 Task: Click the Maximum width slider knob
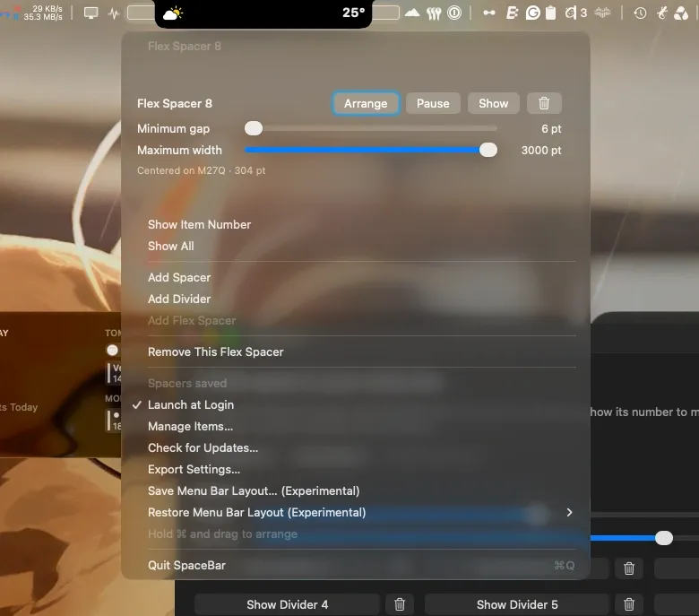point(488,150)
